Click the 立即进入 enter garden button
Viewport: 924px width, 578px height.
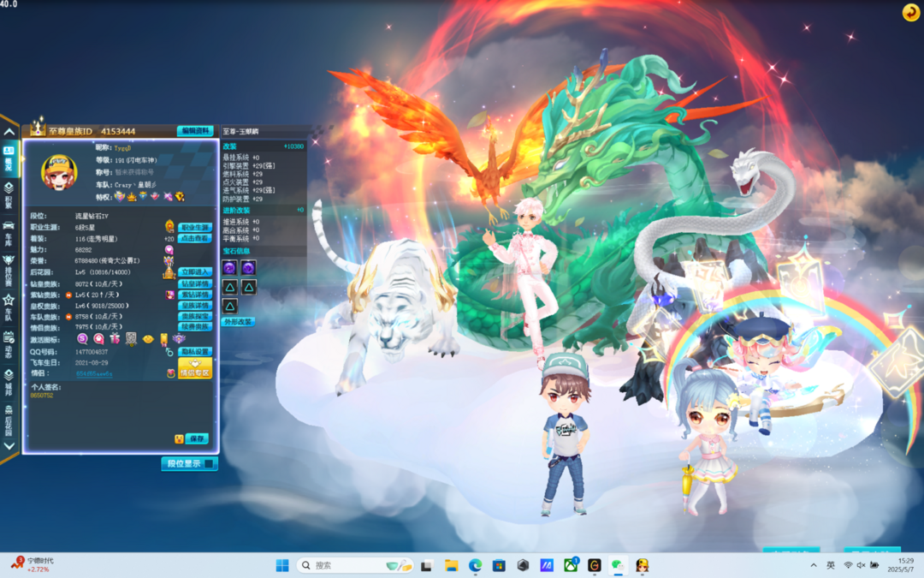[x=195, y=272]
